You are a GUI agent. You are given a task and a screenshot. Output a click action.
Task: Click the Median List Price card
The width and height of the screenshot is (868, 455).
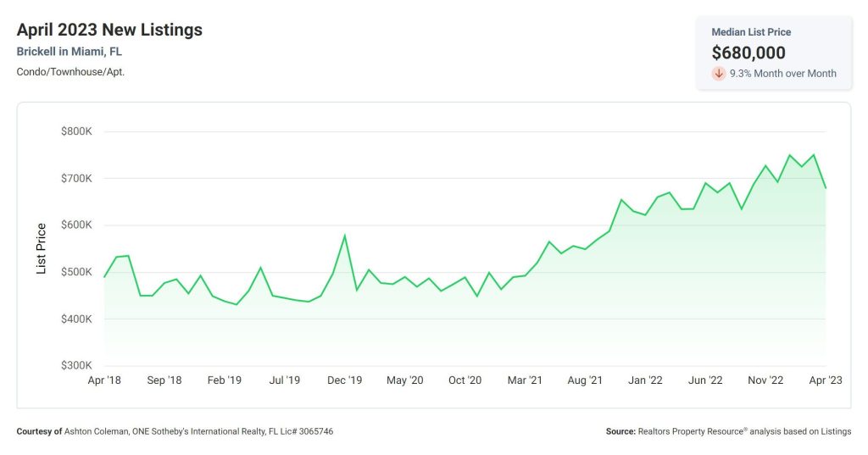click(774, 53)
